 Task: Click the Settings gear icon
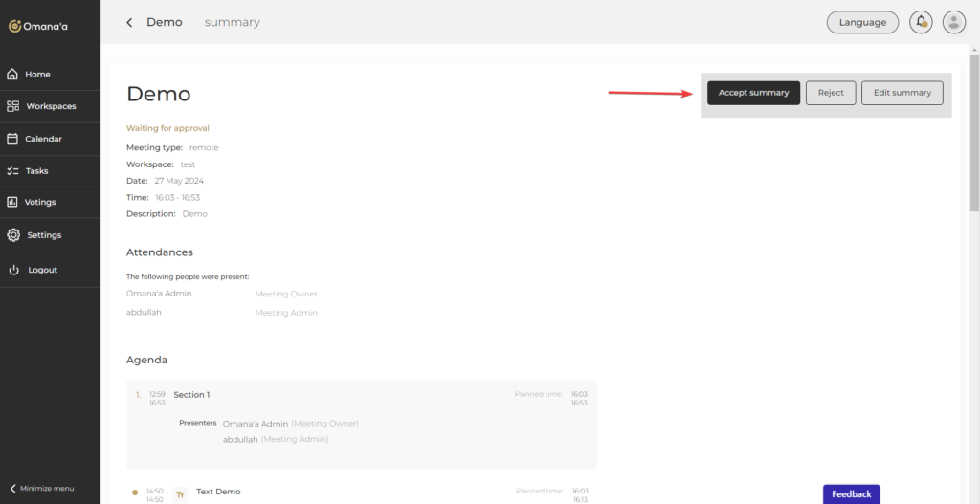click(12, 235)
